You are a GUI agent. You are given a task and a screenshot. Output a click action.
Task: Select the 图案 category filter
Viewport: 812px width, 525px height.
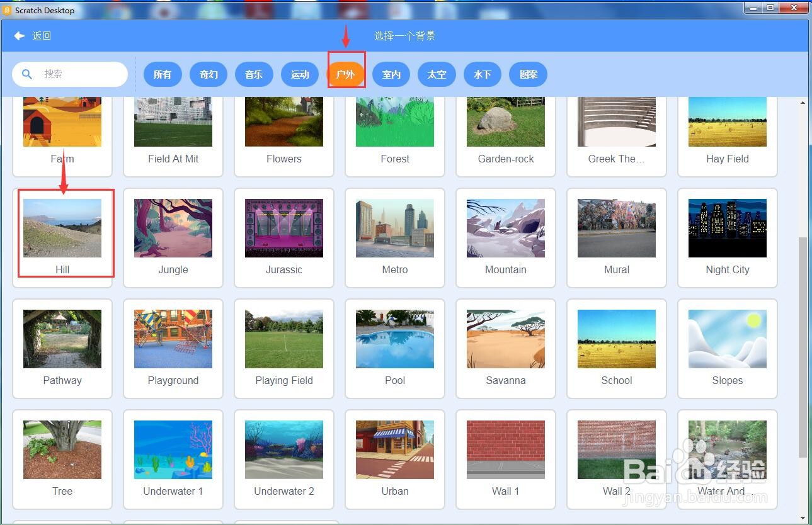(529, 74)
